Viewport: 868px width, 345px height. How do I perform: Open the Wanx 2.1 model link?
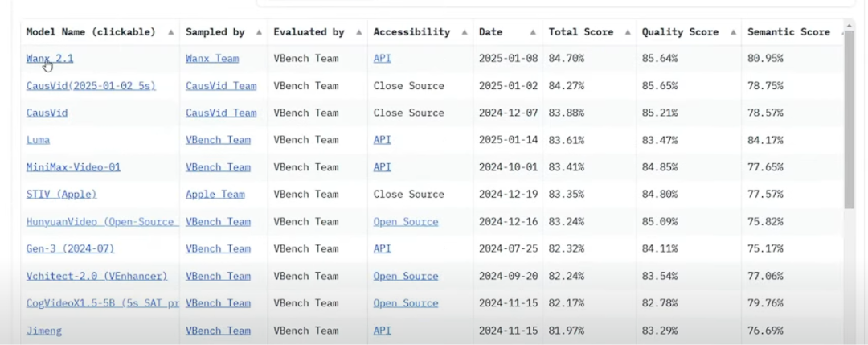pos(49,59)
